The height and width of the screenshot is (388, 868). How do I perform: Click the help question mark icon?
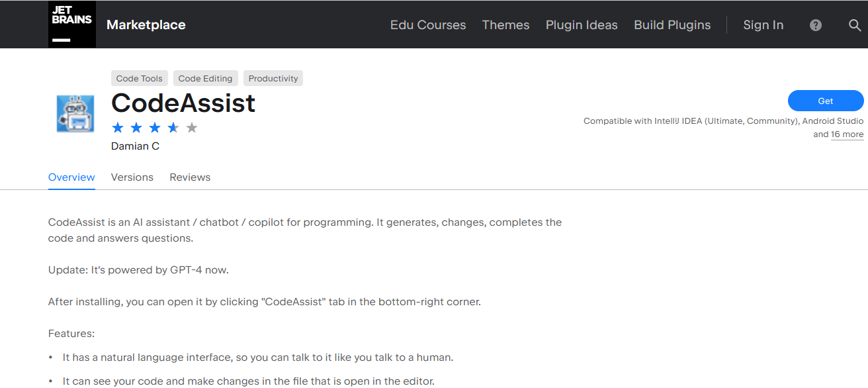pos(815,25)
